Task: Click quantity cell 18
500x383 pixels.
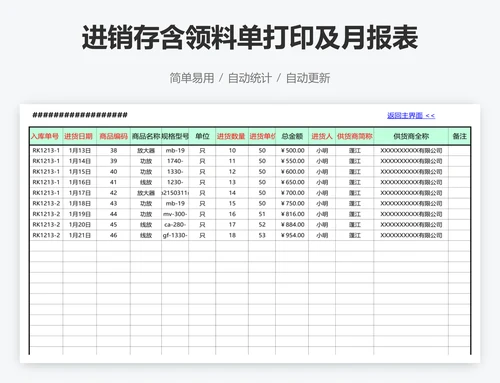Action: pos(232,235)
